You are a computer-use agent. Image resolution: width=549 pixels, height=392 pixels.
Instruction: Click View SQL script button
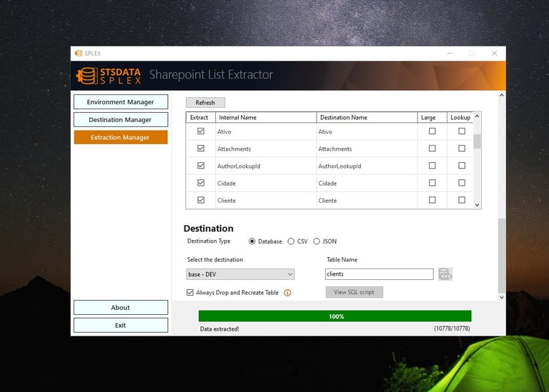click(x=355, y=292)
